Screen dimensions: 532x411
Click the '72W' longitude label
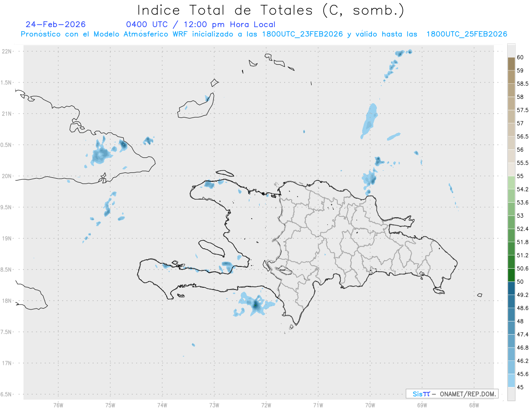pos(266,405)
